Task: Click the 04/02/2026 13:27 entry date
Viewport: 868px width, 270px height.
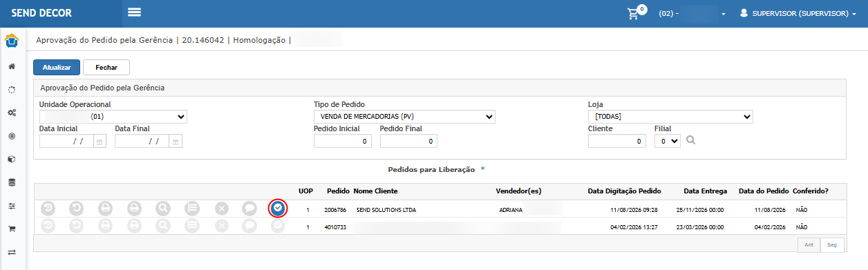Action: pyautogui.click(x=634, y=226)
